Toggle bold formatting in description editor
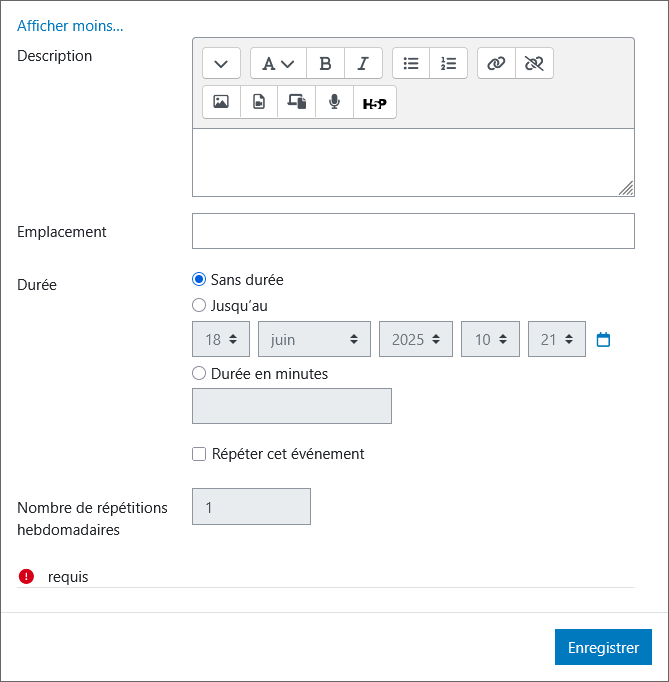 [x=325, y=63]
